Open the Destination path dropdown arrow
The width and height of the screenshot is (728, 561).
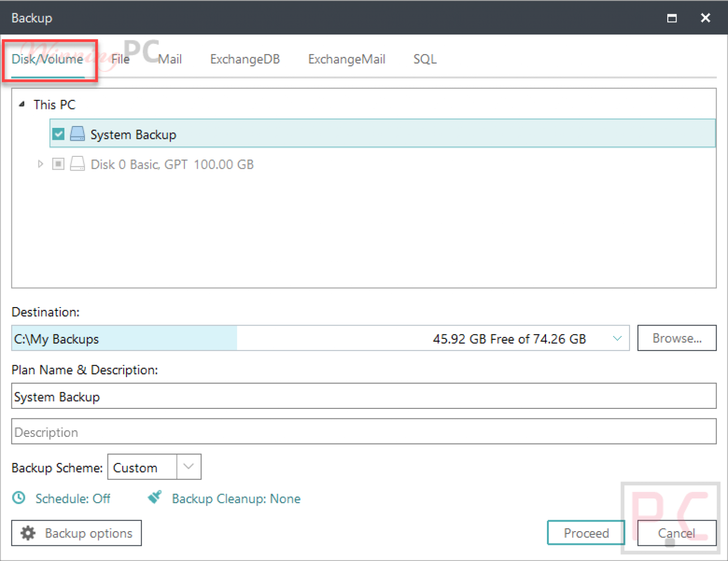coord(617,338)
